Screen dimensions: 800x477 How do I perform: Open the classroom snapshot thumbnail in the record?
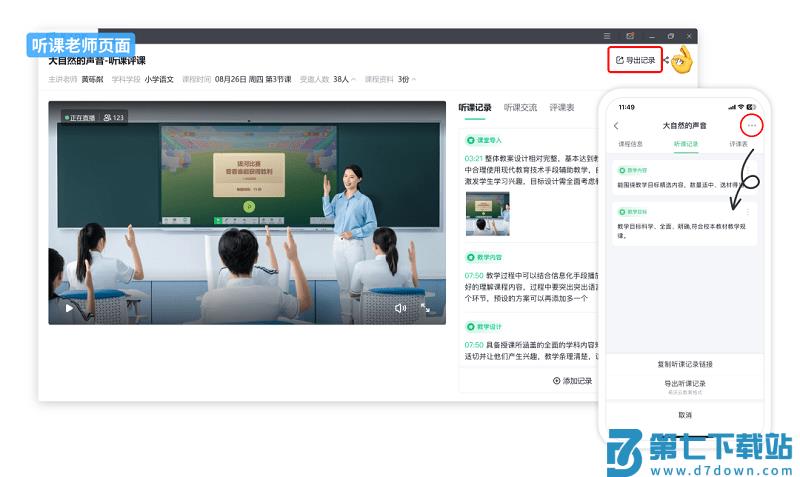click(487, 213)
